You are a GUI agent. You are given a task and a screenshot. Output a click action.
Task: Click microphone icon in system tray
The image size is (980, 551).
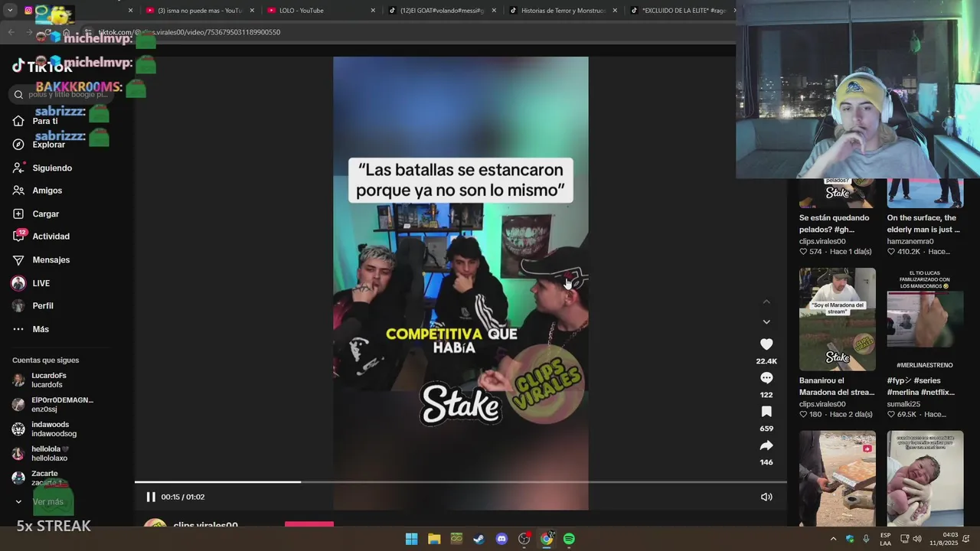click(866, 539)
